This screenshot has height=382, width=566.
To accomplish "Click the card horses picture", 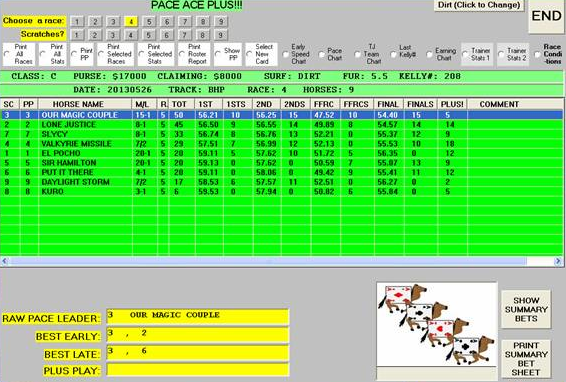I will [437, 324].
